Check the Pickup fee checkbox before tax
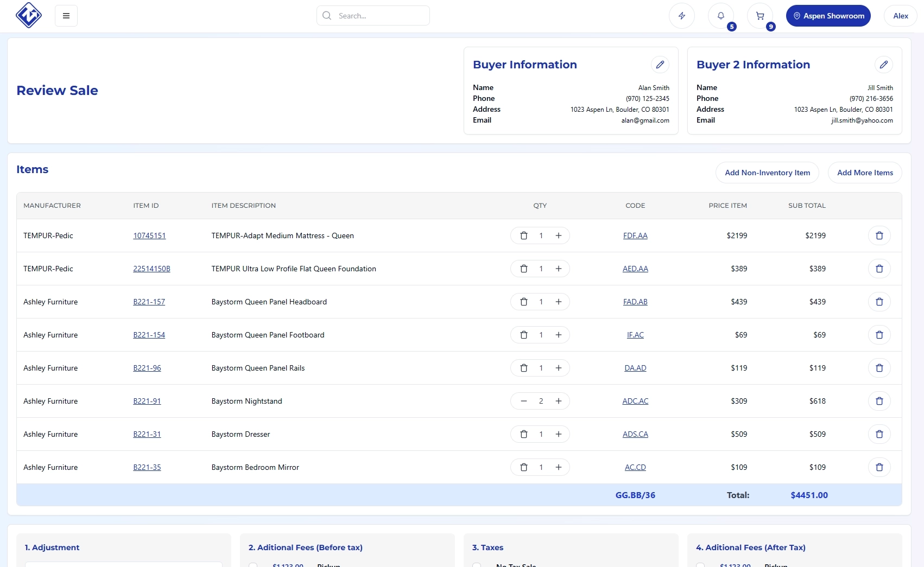Screen dimensions: 924x567 click(252, 565)
